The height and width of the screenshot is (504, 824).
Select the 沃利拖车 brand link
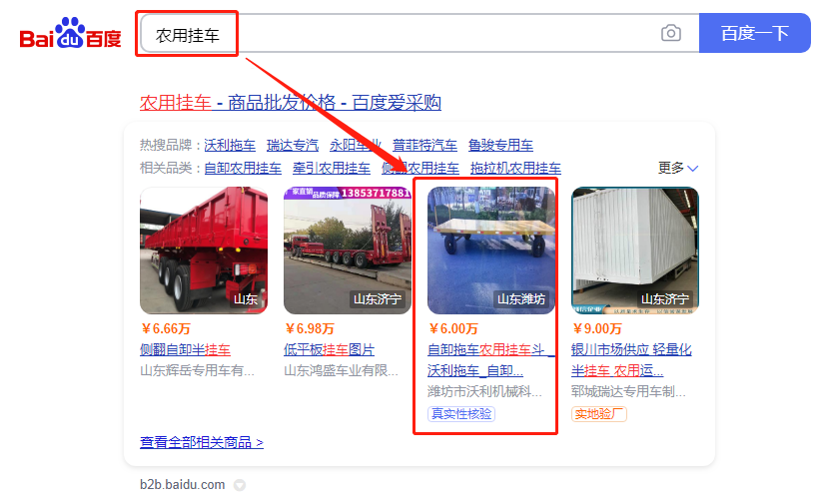[230, 145]
